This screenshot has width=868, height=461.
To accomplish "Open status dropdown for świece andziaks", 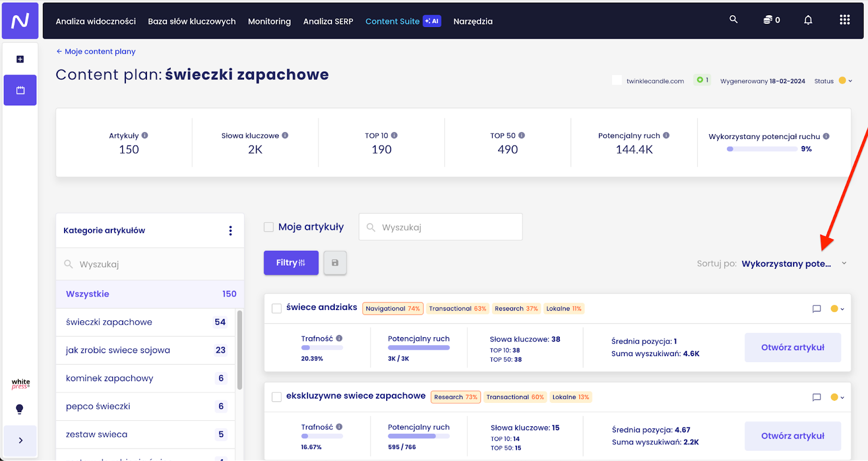I will click(838, 309).
